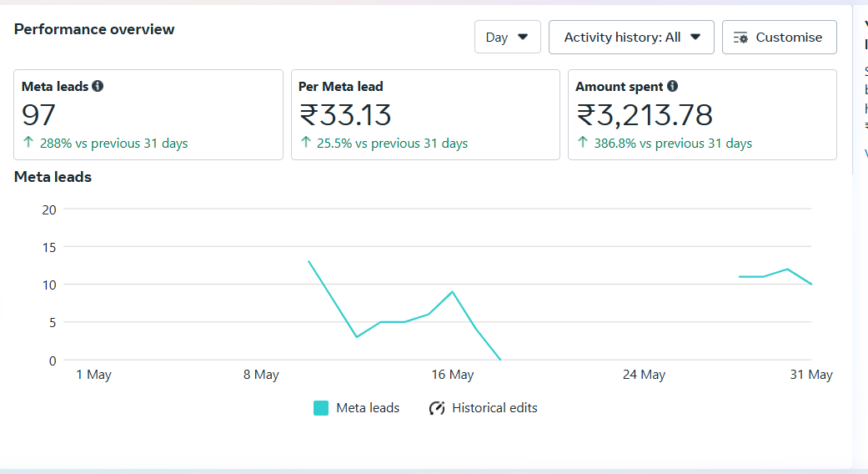This screenshot has width=868, height=474.
Task: Click the 288% vs previous 31 days text
Action: tap(113, 144)
